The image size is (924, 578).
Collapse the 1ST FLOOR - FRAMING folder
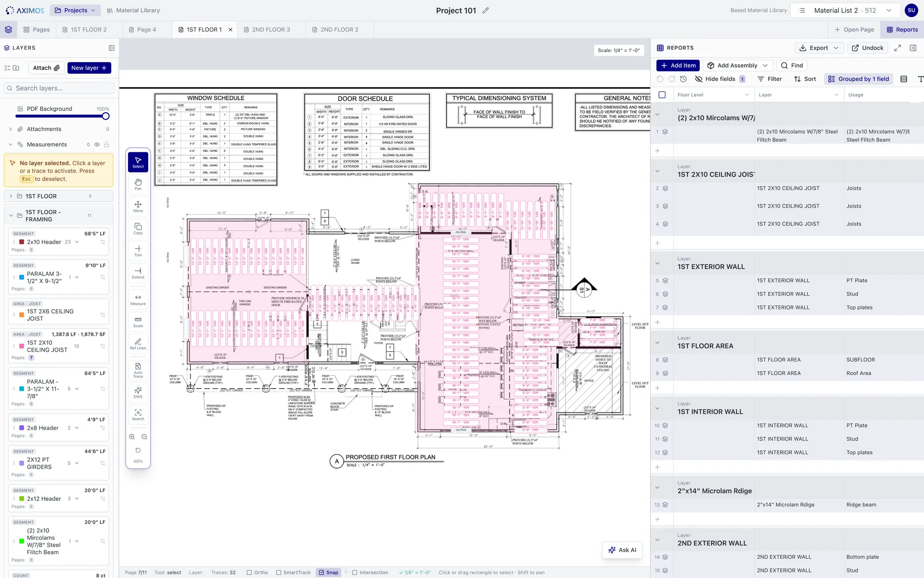[11, 216]
